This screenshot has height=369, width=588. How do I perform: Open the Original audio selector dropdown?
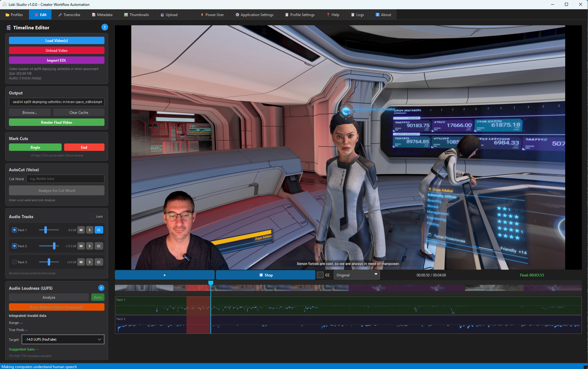click(356, 275)
